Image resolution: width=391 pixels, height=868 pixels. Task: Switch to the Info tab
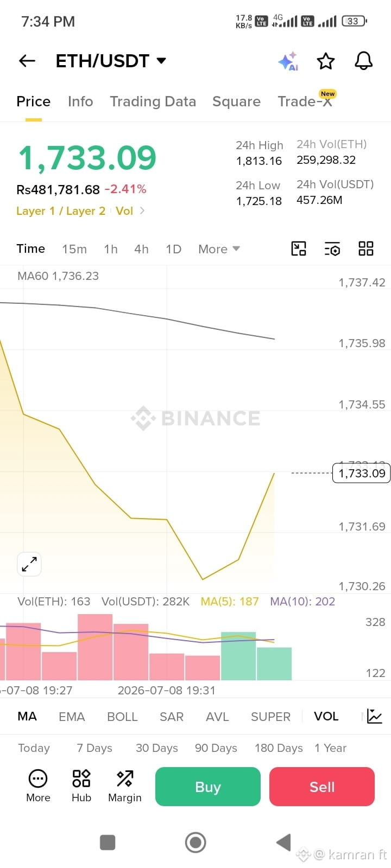click(80, 101)
